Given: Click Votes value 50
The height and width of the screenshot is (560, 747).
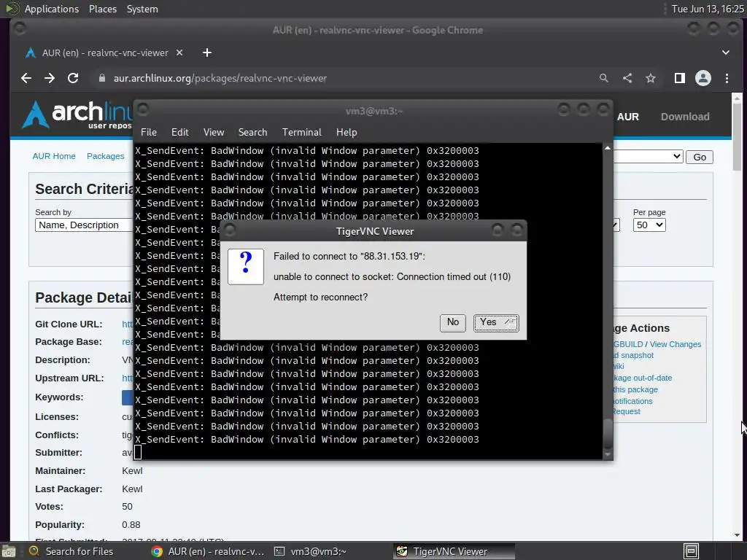Looking at the screenshot, I should pyautogui.click(x=127, y=507).
